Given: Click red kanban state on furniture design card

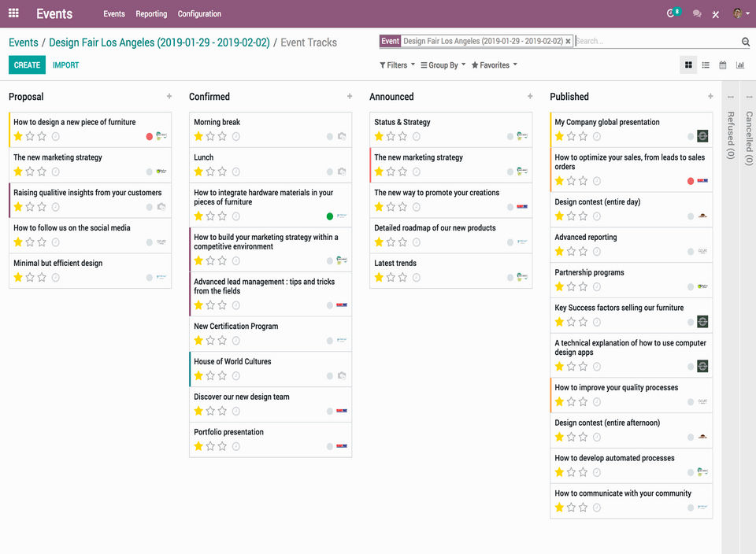Looking at the screenshot, I should [x=150, y=137].
